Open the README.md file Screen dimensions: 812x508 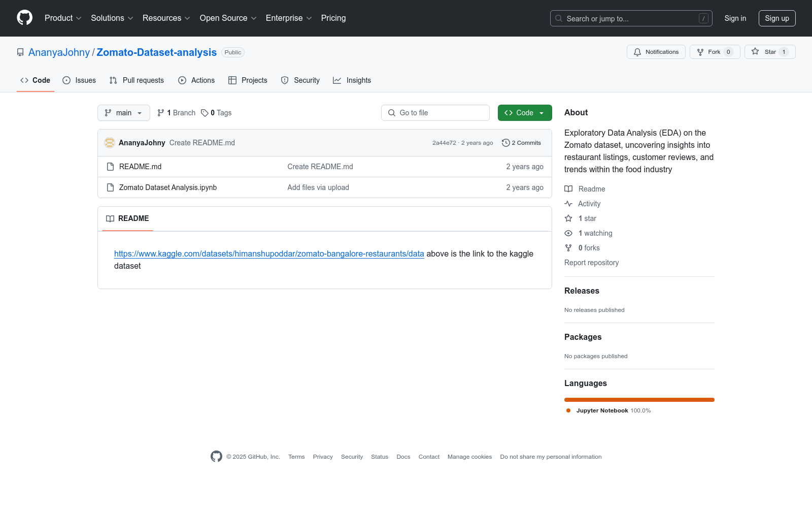tap(140, 167)
